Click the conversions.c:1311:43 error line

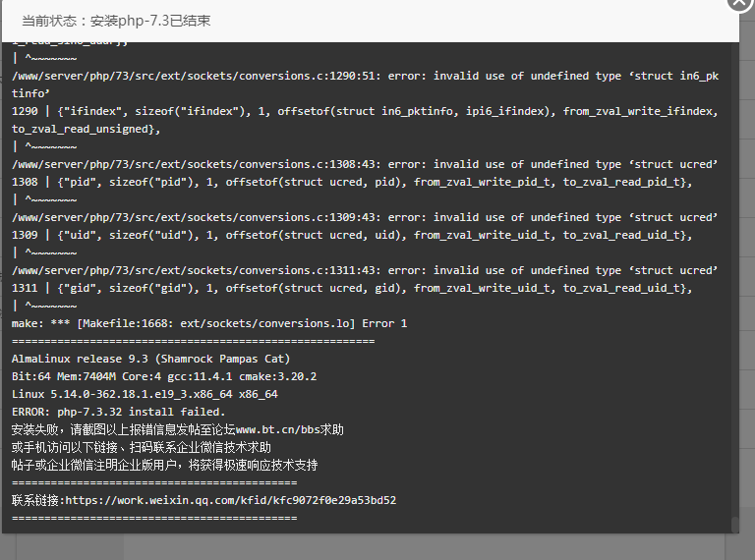[x=365, y=270]
